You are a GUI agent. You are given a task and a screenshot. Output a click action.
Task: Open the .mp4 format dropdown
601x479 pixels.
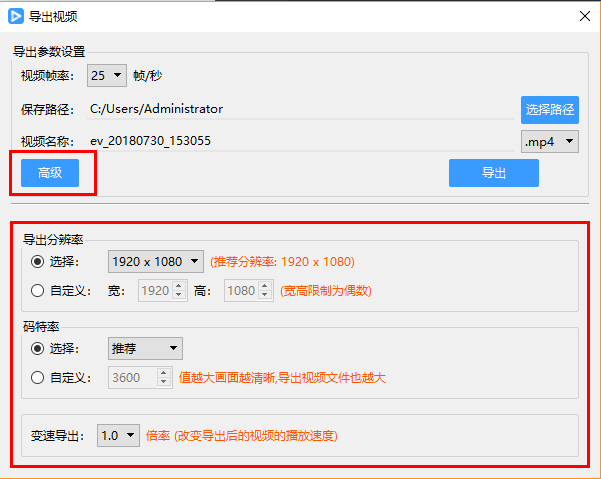click(x=550, y=141)
